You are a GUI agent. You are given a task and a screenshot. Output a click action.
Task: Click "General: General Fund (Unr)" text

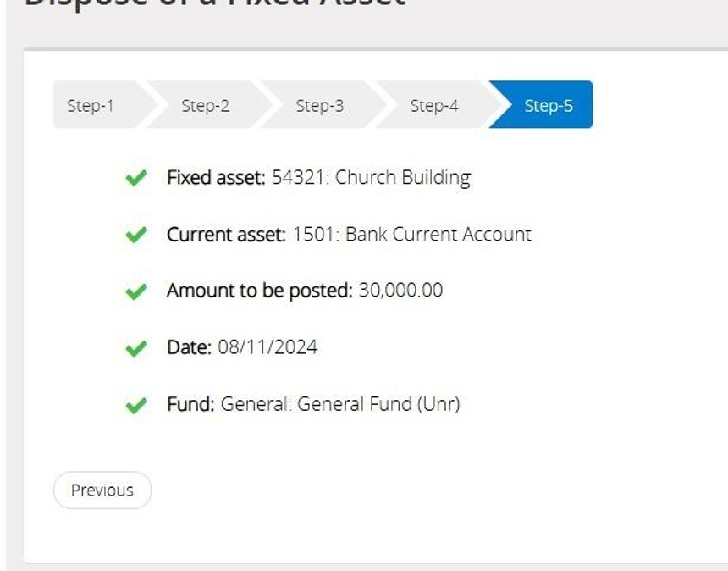(340, 404)
